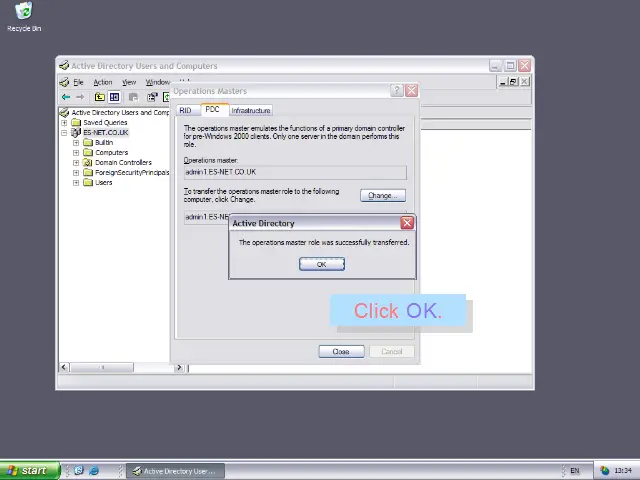Collapse the ES-NET.CO.UK domain node
640x480 pixels.
64,133
